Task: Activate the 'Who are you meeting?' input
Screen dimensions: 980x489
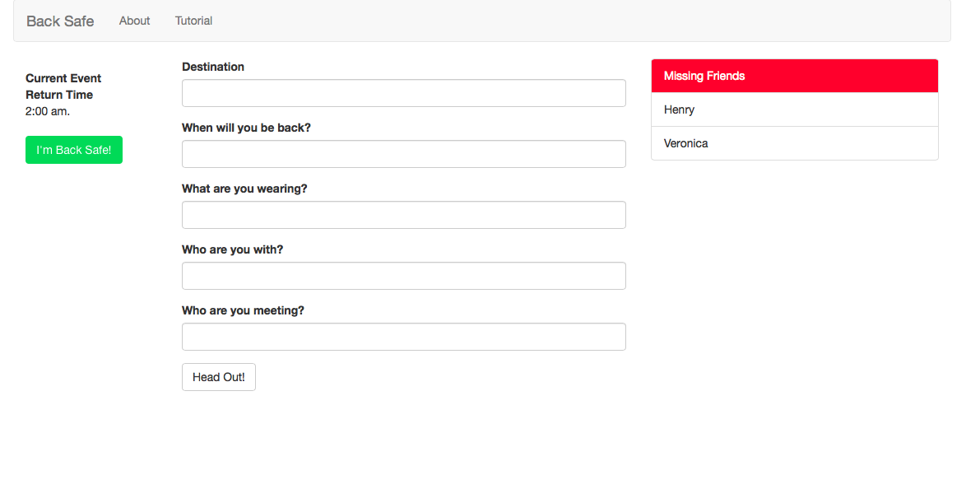Action: pos(403,337)
